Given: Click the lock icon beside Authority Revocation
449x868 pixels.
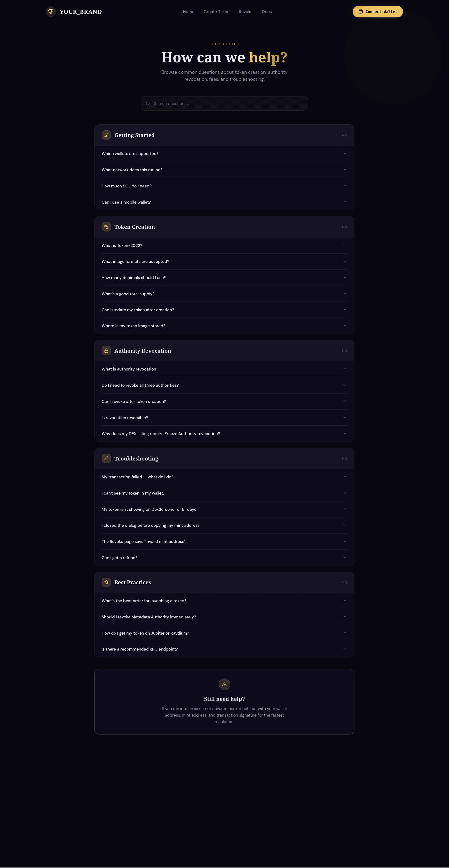Looking at the screenshot, I should [106, 351].
